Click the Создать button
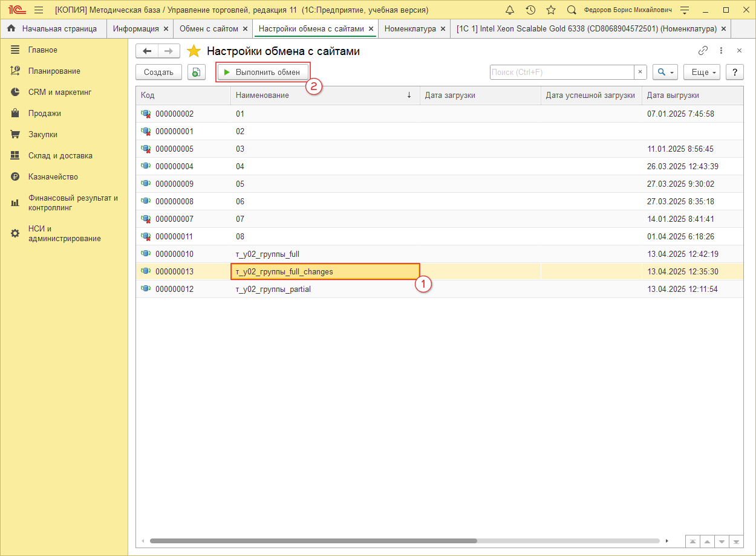756x556 pixels. point(158,73)
